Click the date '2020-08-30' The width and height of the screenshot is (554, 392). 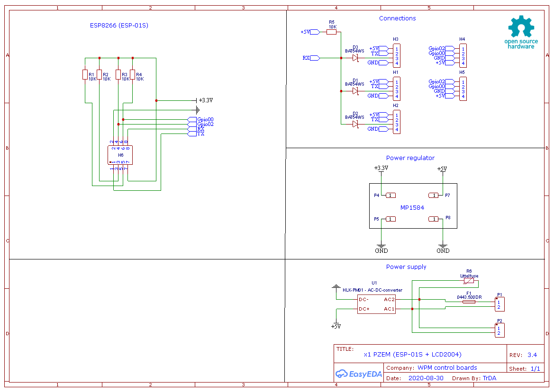(426, 378)
